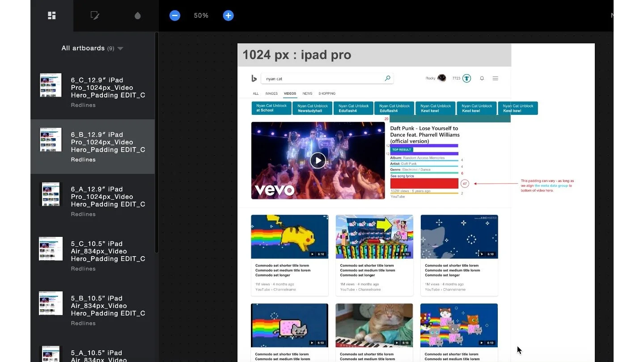Select the SHOPPING search tab
The width and height of the screenshot is (644, 362).
coord(327,93)
